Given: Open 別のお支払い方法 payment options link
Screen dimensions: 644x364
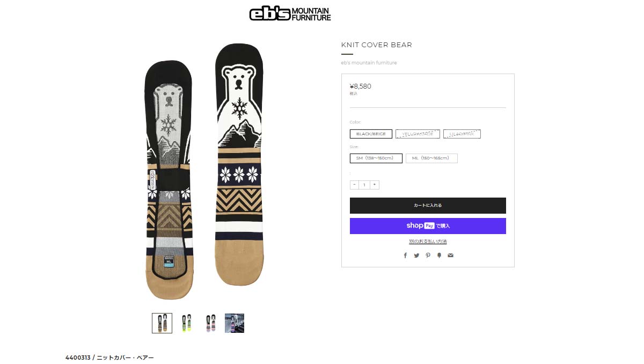Looking at the screenshot, I should tap(428, 242).
